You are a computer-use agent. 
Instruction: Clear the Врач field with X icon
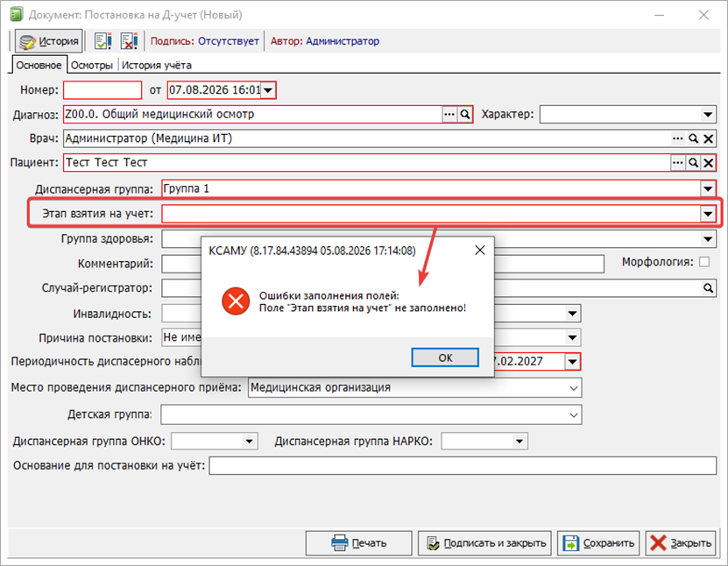(709, 138)
